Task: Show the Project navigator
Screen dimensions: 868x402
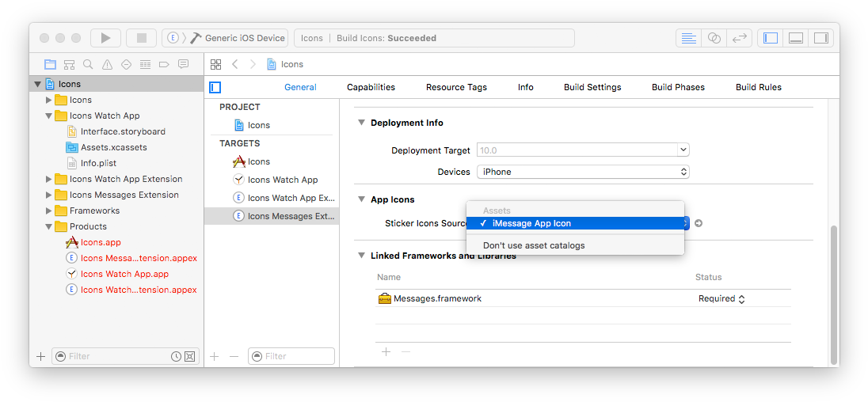Action: pyautogui.click(x=51, y=65)
